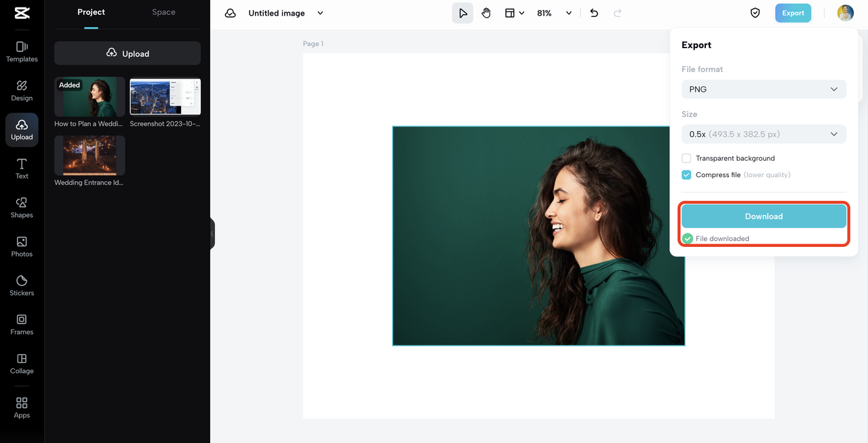The width and height of the screenshot is (868, 443).
Task: Open the PNG file format dropdown
Action: [x=764, y=89]
